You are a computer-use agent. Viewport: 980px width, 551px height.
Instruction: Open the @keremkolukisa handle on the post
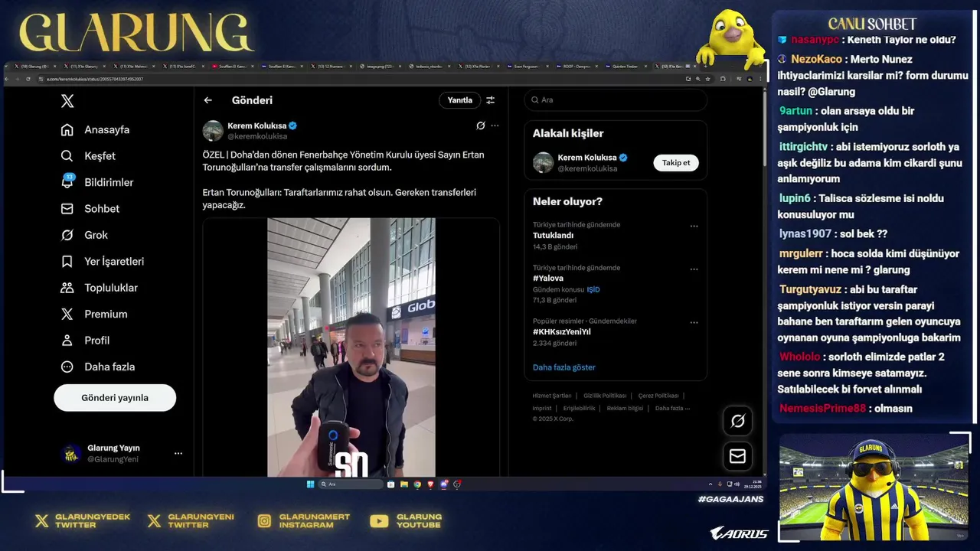click(x=257, y=136)
